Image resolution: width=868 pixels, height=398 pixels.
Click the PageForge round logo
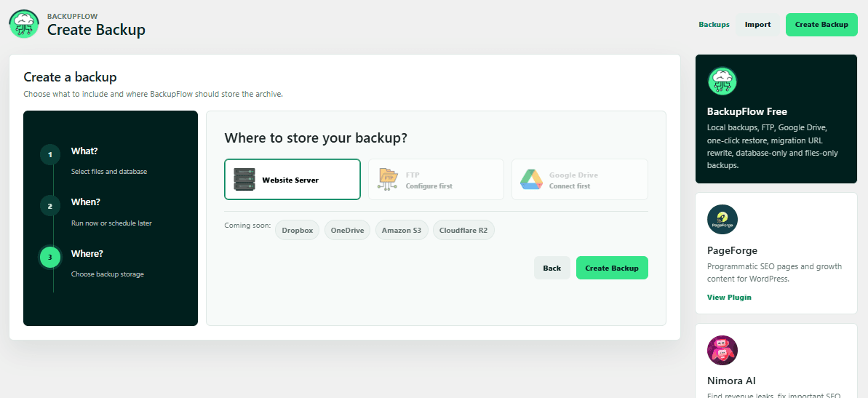(x=722, y=219)
